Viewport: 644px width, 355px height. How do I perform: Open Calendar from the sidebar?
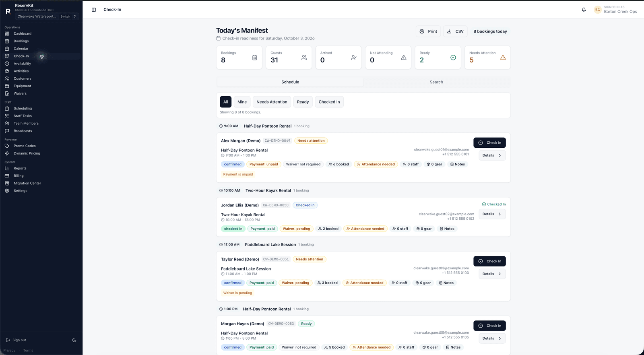(40, 49)
